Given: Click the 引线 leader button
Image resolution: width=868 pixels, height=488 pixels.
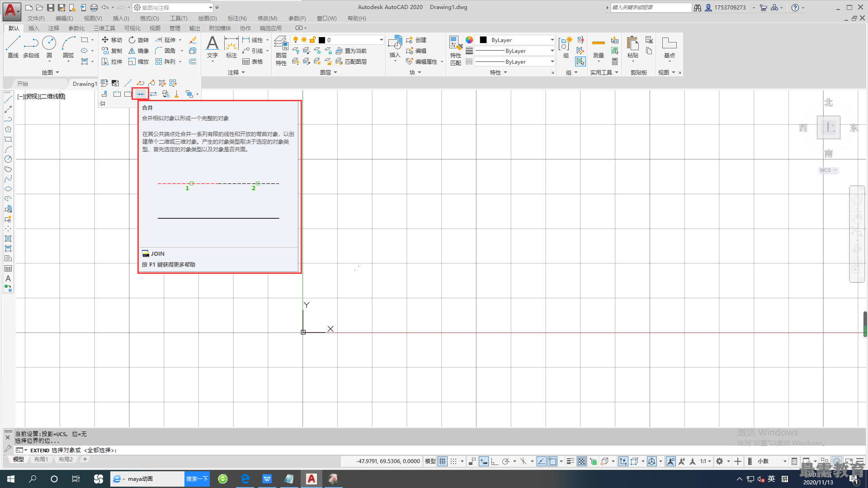Looking at the screenshot, I should point(253,51).
